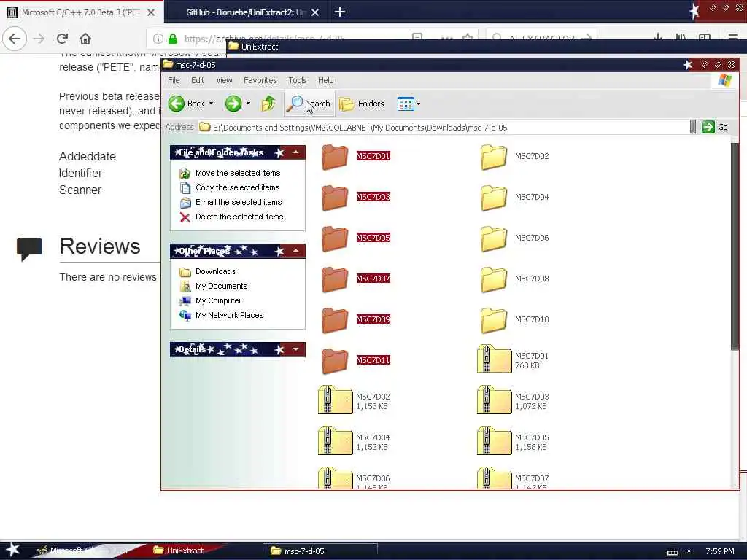Select the MSC7D11 folder icon
This screenshot has height=560, width=747.
coord(335,362)
